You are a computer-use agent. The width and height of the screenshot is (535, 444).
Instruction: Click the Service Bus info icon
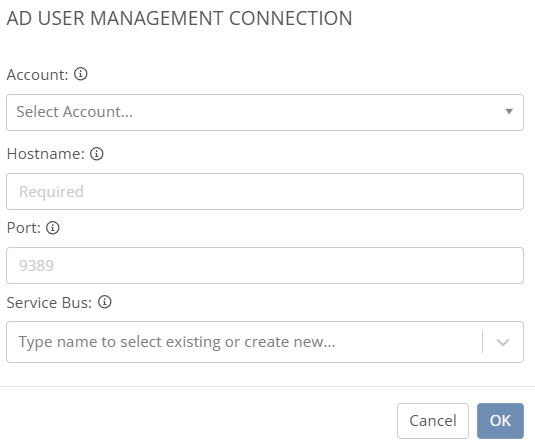(x=105, y=302)
